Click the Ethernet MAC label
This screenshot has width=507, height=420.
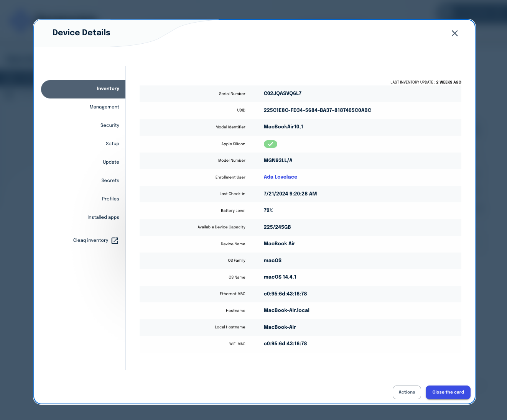point(232,294)
